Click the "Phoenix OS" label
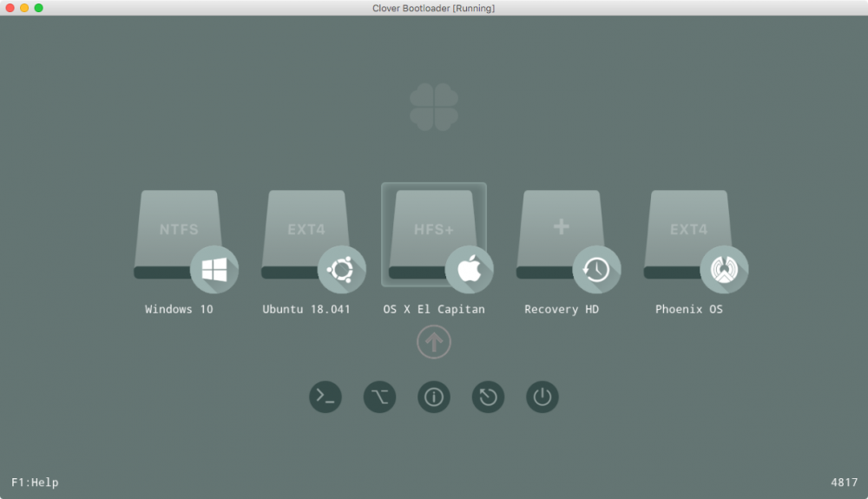The width and height of the screenshot is (868, 499). (x=688, y=309)
